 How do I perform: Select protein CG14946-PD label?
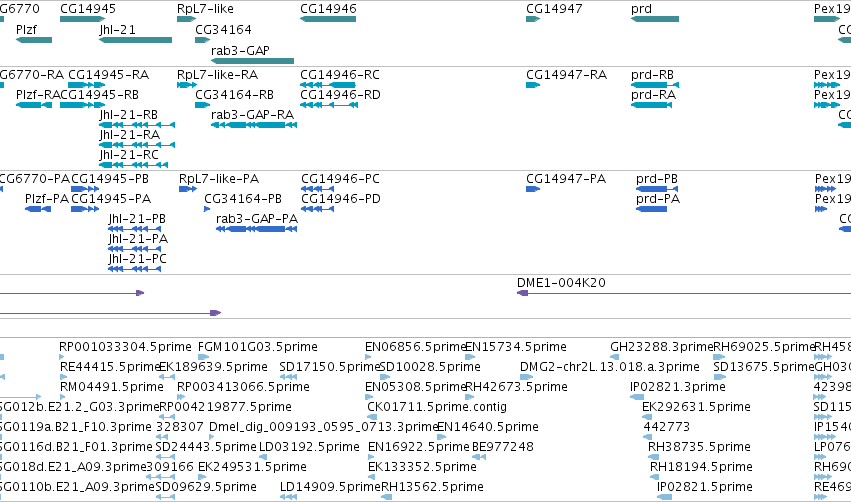[x=341, y=199]
